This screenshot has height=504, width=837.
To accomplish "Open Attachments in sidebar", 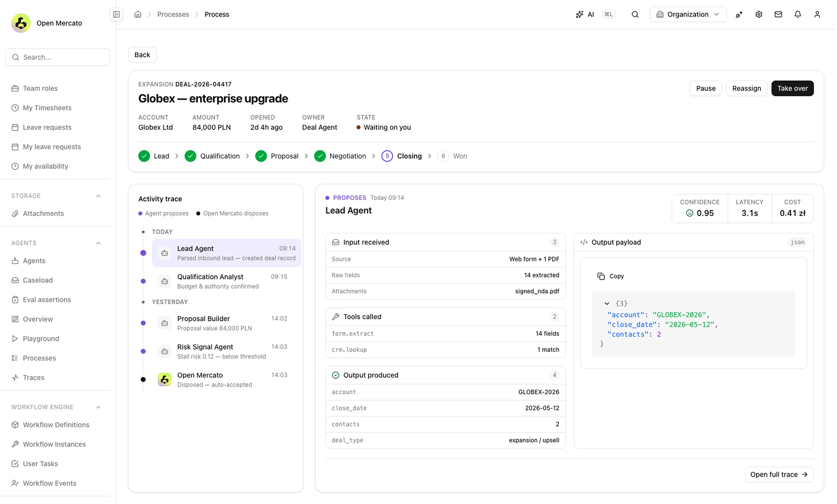I will click(43, 213).
